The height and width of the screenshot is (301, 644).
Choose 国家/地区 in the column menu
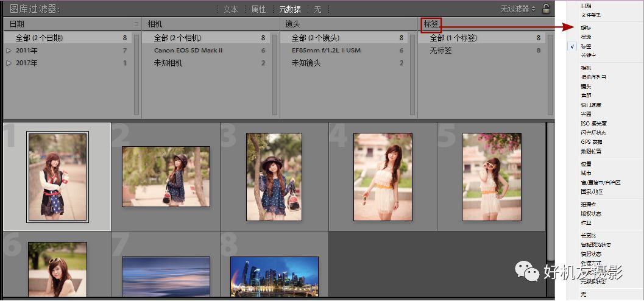click(592, 192)
